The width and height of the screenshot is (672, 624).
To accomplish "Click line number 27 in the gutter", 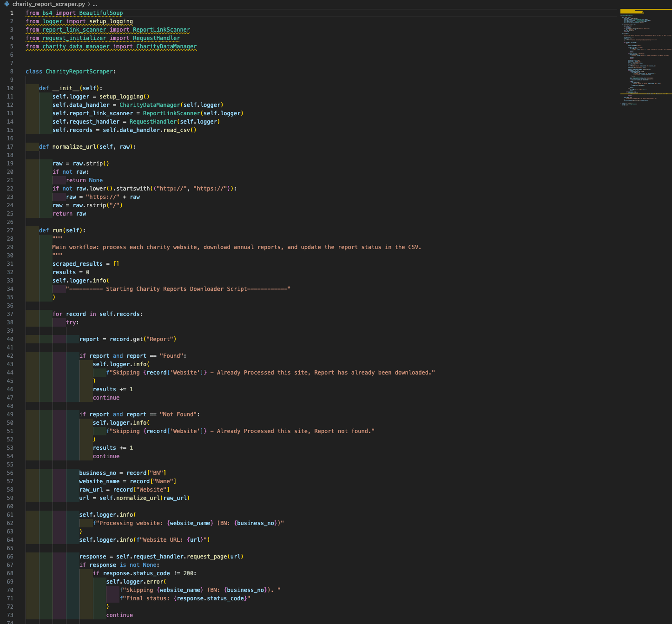I will pos(10,230).
